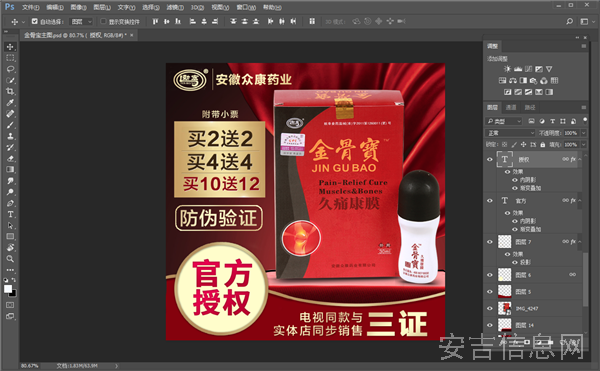600x371 pixels.
Task: Enable show transform controls checkbox
Action: (x=103, y=21)
